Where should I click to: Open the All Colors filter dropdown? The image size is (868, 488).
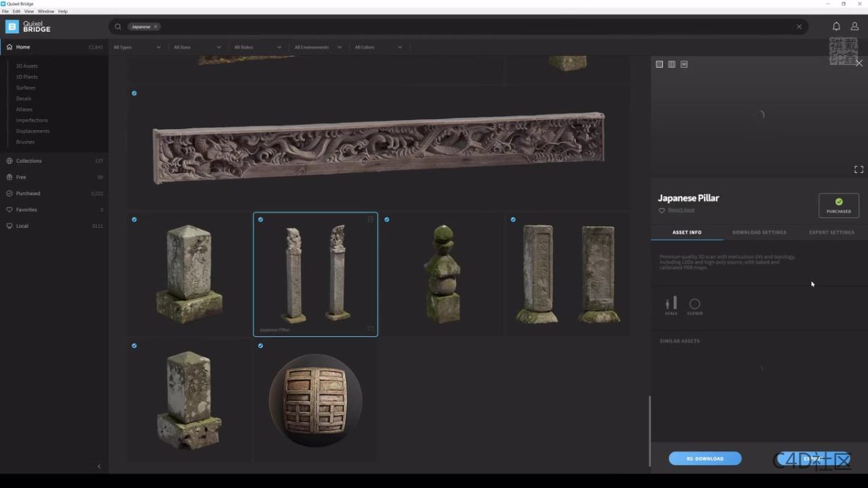pyautogui.click(x=378, y=48)
